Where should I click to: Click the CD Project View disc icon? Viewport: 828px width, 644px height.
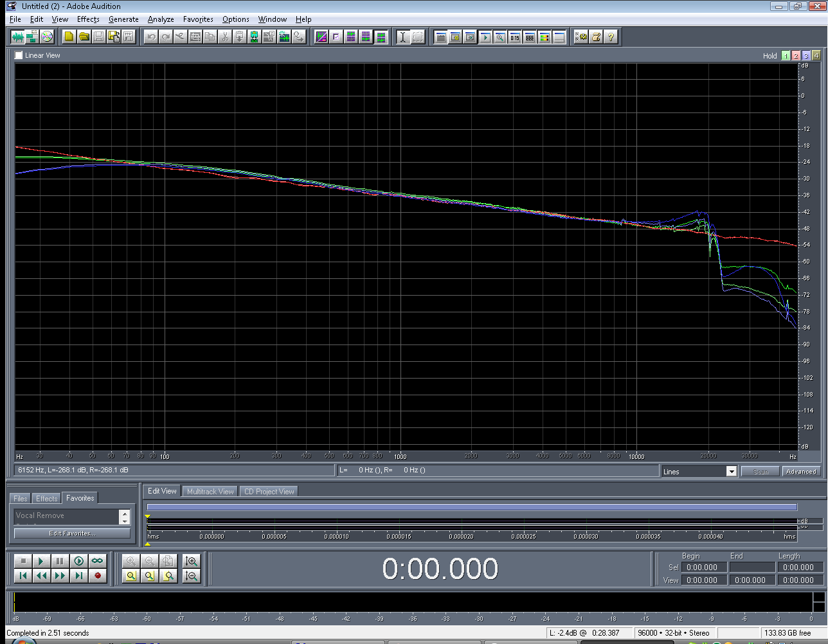pos(47,37)
